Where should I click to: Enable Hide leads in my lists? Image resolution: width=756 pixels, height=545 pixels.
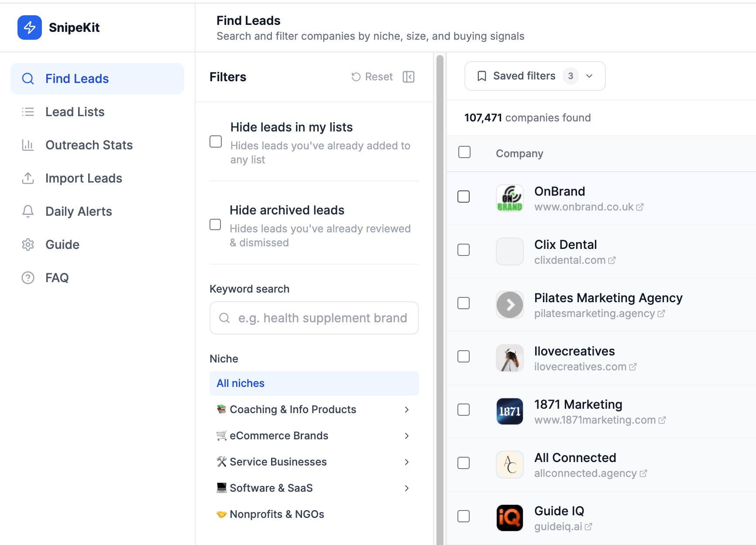pos(216,142)
